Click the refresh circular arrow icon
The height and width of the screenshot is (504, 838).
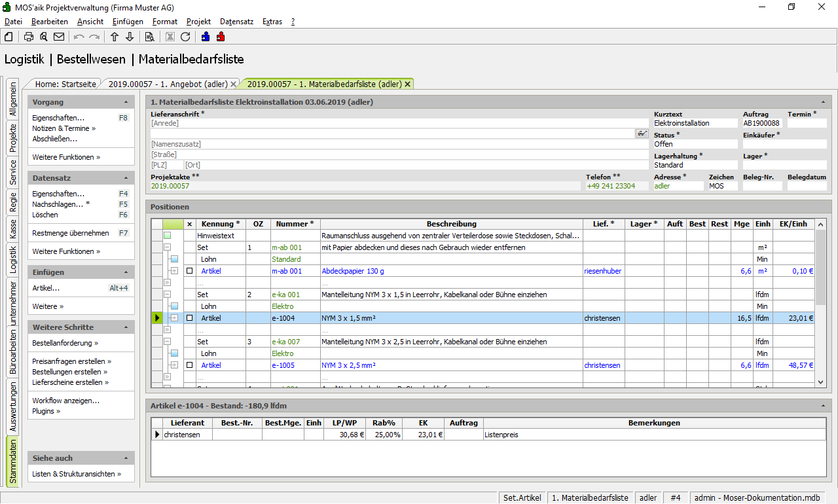pyautogui.click(x=185, y=37)
